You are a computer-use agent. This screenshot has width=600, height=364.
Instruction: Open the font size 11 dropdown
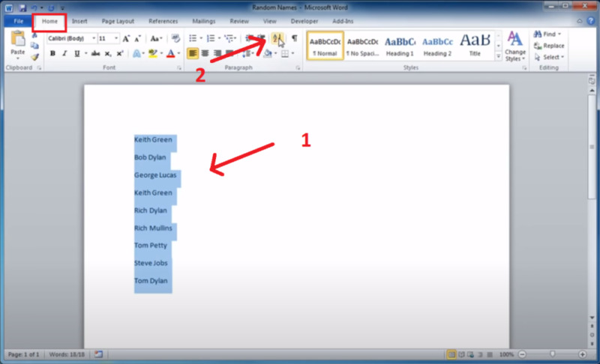coord(116,39)
